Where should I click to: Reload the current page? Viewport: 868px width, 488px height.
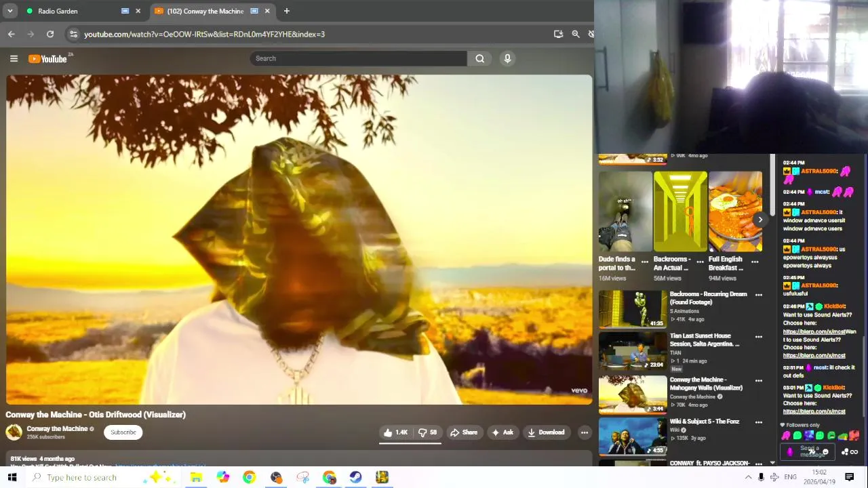click(50, 34)
